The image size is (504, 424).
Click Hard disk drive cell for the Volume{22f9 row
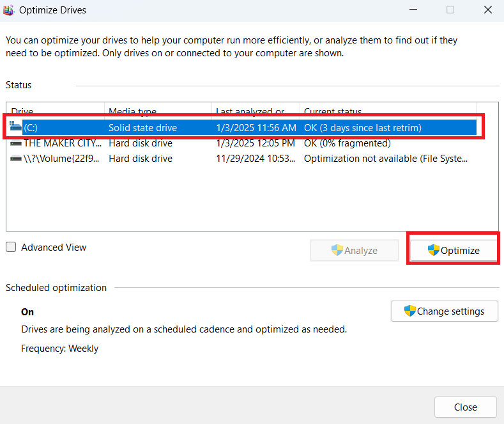pyautogui.click(x=141, y=159)
